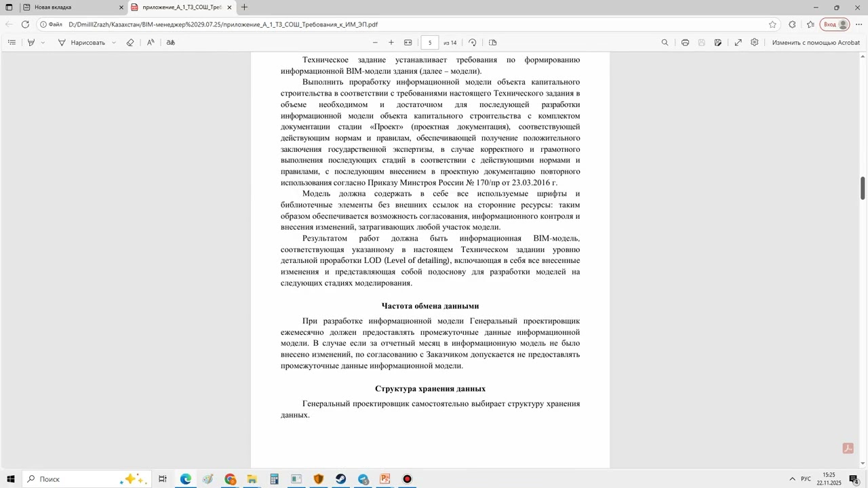Expand the Нарисовать options dropdown arrow
868x488 pixels.
point(113,42)
